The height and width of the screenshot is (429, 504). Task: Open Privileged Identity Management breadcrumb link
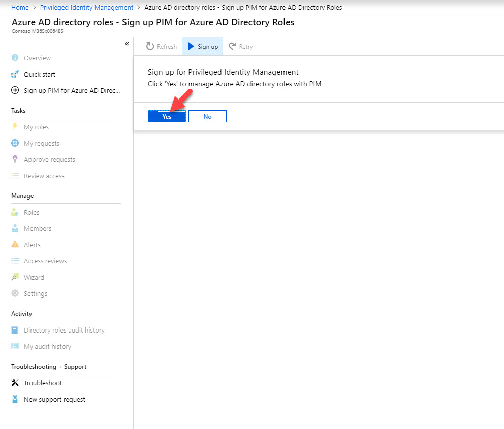[86, 8]
